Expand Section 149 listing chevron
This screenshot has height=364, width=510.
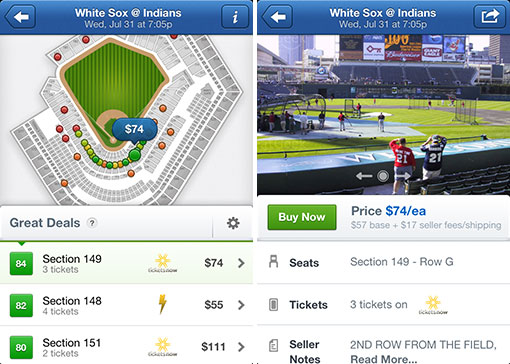(241, 263)
